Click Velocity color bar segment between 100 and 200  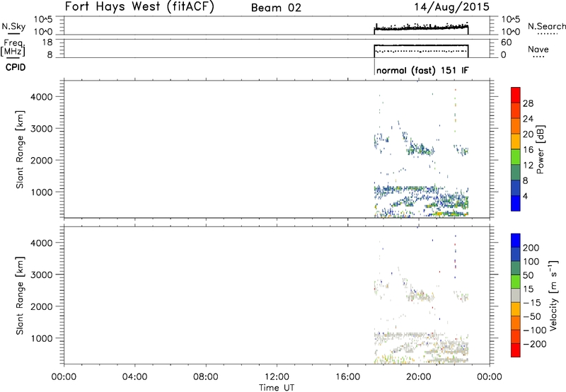click(x=516, y=254)
